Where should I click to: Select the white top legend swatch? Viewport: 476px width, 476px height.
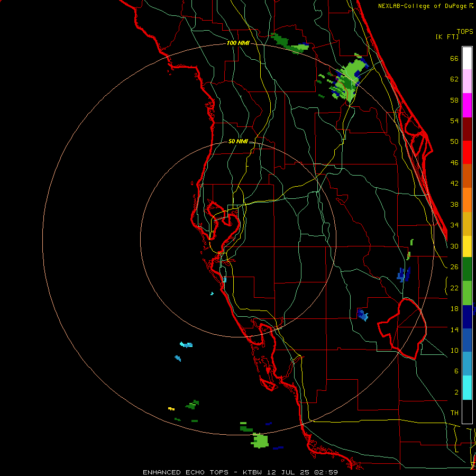point(467,58)
